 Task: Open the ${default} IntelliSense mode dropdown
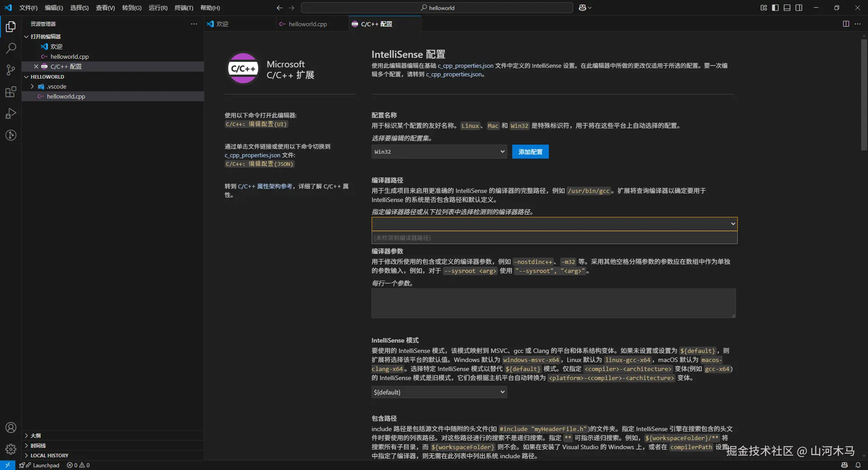(x=439, y=392)
